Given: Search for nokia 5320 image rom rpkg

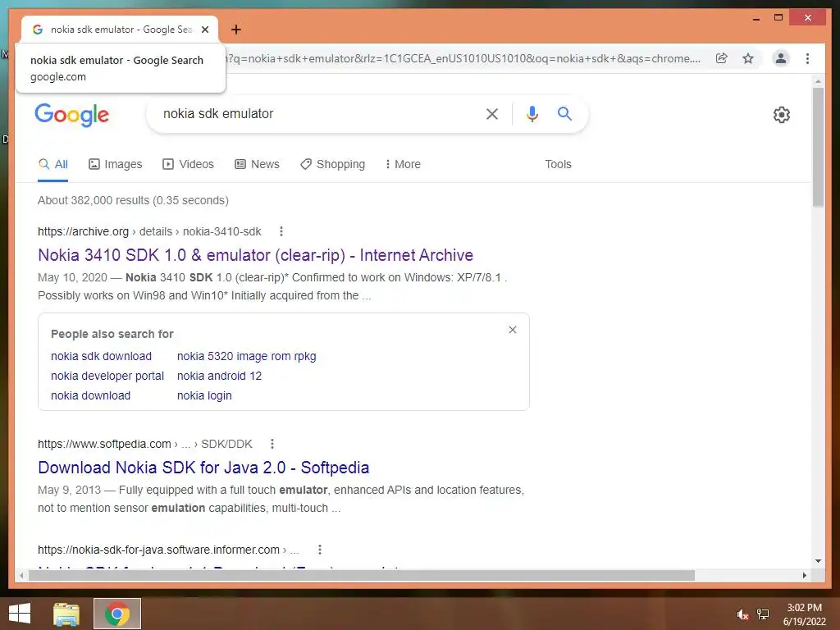Looking at the screenshot, I should (x=246, y=356).
